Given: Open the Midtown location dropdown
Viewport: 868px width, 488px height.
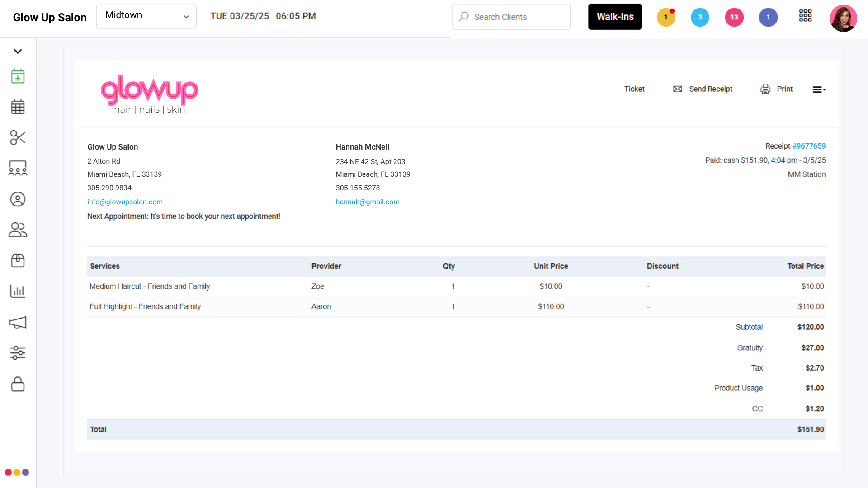Looking at the screenshot, I should [x=146, y=16].
